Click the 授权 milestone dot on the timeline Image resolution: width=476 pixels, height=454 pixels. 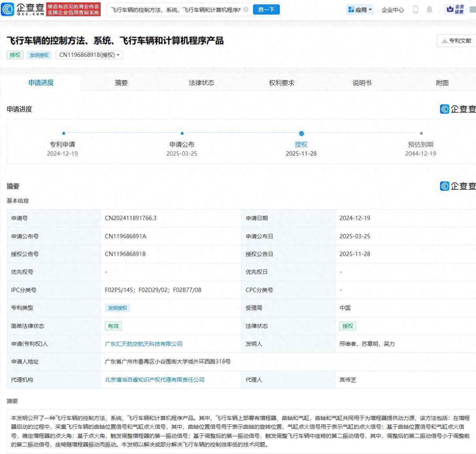click(x=301, y=133)
